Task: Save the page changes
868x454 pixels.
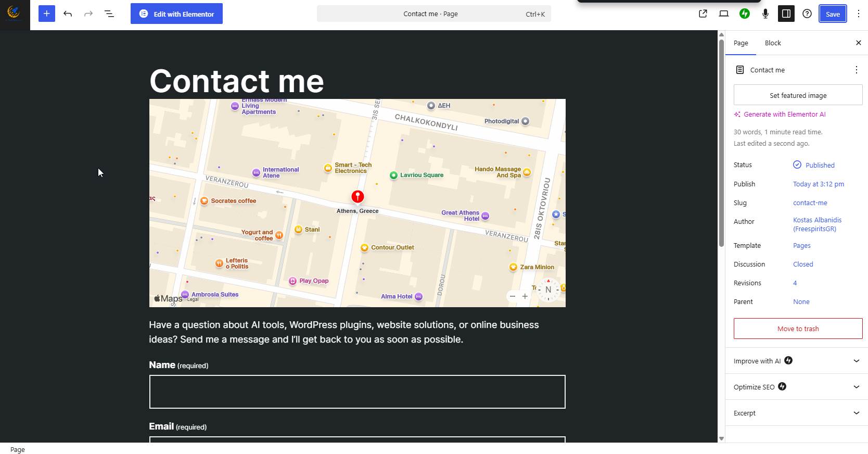Action: tap(833, 14)
